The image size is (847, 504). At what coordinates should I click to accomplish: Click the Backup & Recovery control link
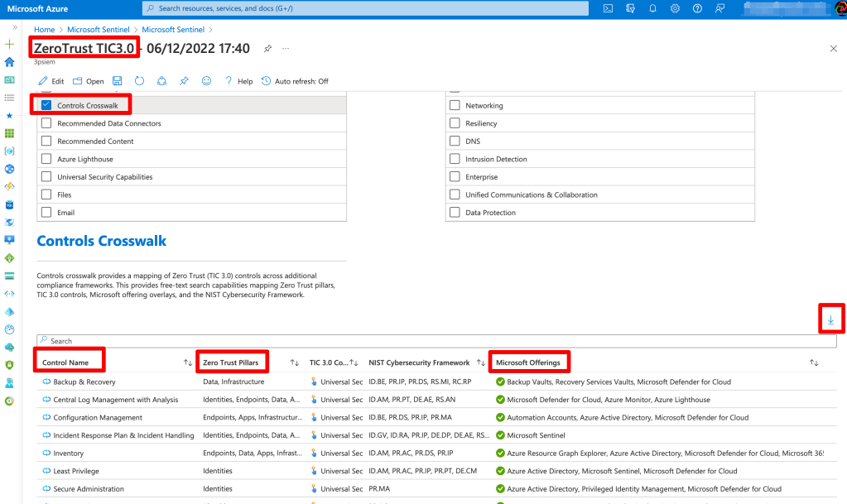84,382
